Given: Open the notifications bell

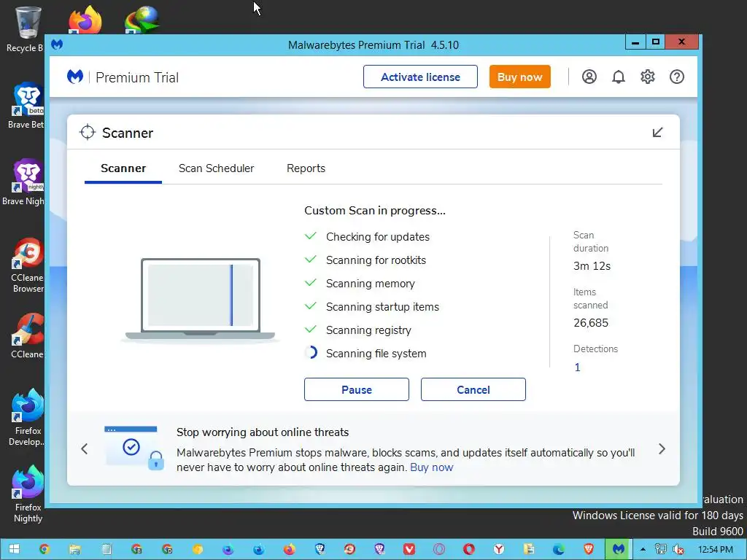Looking at the screenshot, I should pos(619,77).
